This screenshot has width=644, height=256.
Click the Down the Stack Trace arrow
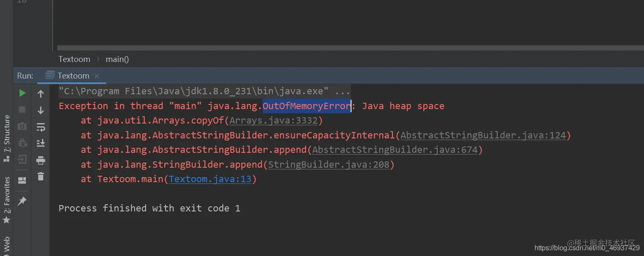point(41,110)
